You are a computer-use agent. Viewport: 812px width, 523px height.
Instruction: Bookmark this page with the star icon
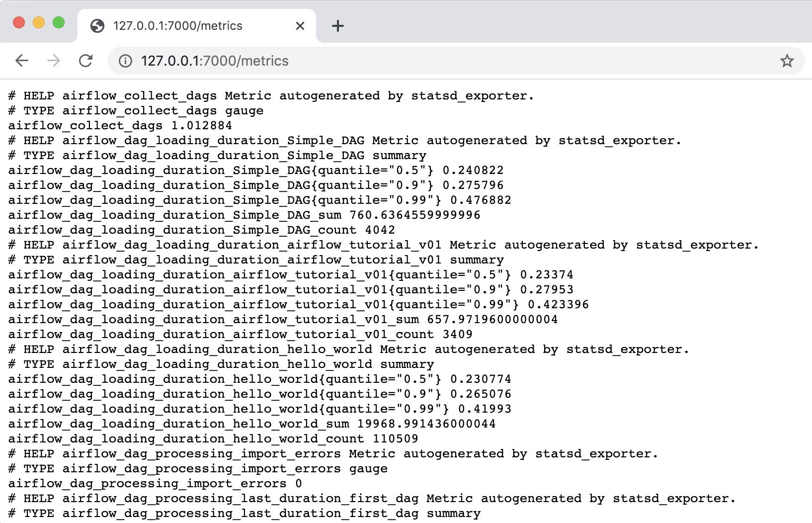coord(787,61)
